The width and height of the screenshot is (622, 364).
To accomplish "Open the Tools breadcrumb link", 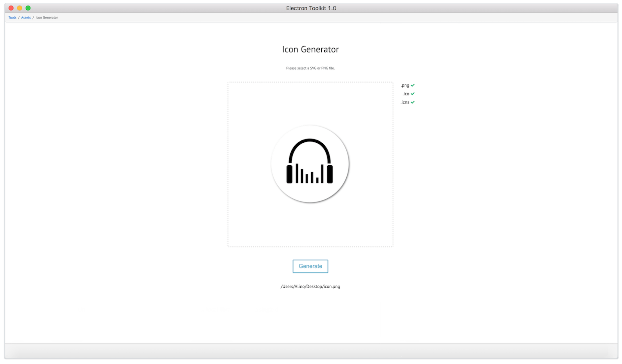I will click(x=12, y=17).
